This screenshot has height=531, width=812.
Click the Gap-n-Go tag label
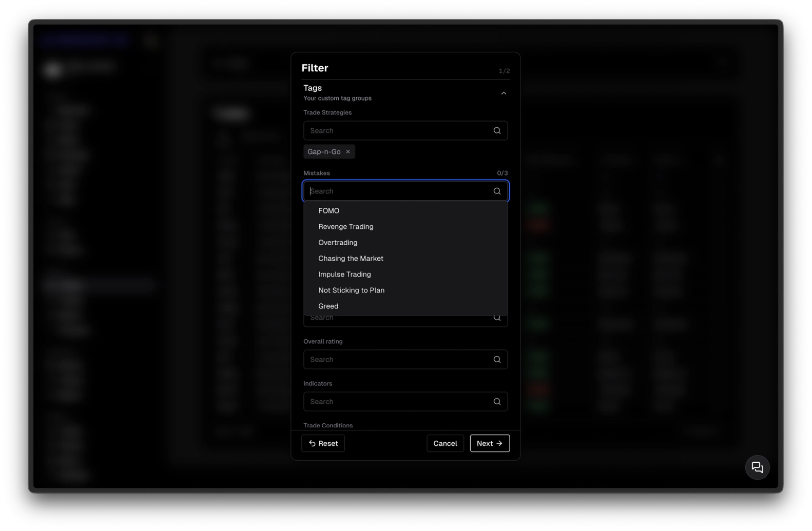click(324, 152)
